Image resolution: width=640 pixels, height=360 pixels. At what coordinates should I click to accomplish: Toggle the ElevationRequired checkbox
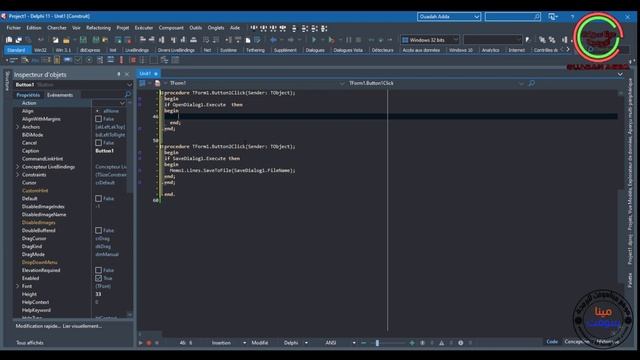(x=98, y=270)
